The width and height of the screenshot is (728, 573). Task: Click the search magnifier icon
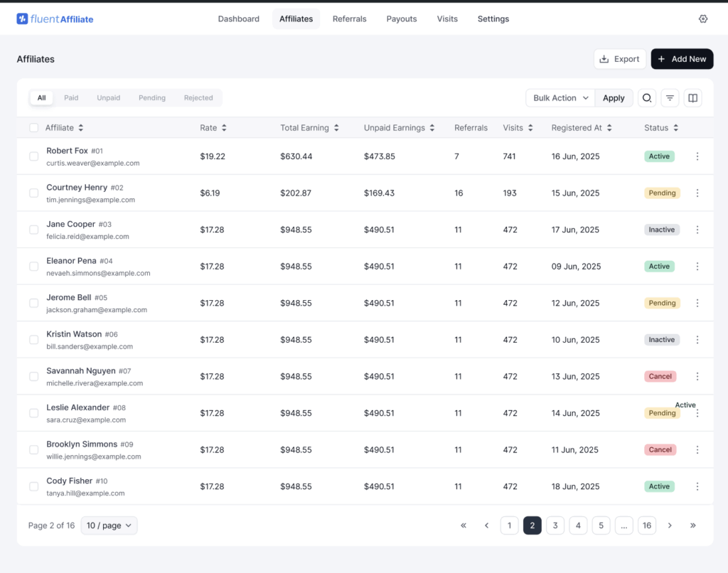point(647,98)
